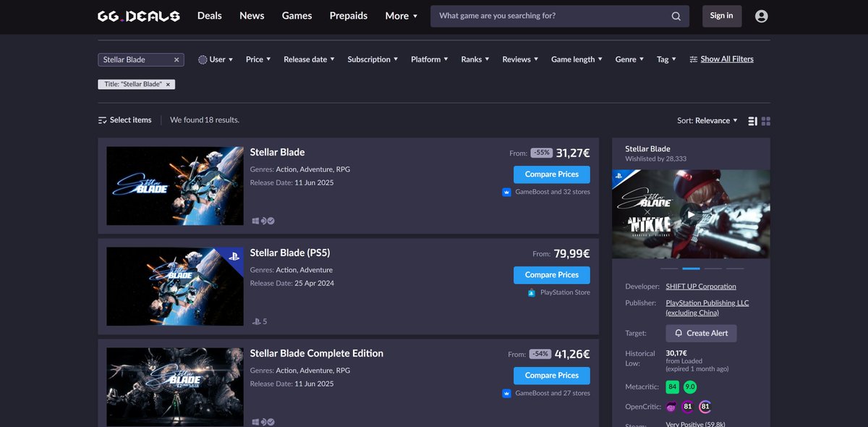Viewport: 868px width, 427px height.
Task: Click the GameBoost store icon for Stellar Blade
Action: [x=507, y=192]
